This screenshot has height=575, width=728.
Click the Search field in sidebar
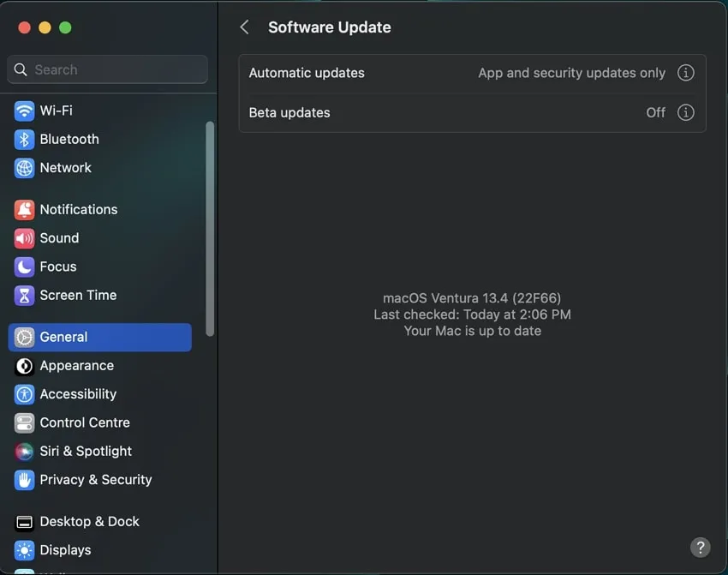pos(108,69)
